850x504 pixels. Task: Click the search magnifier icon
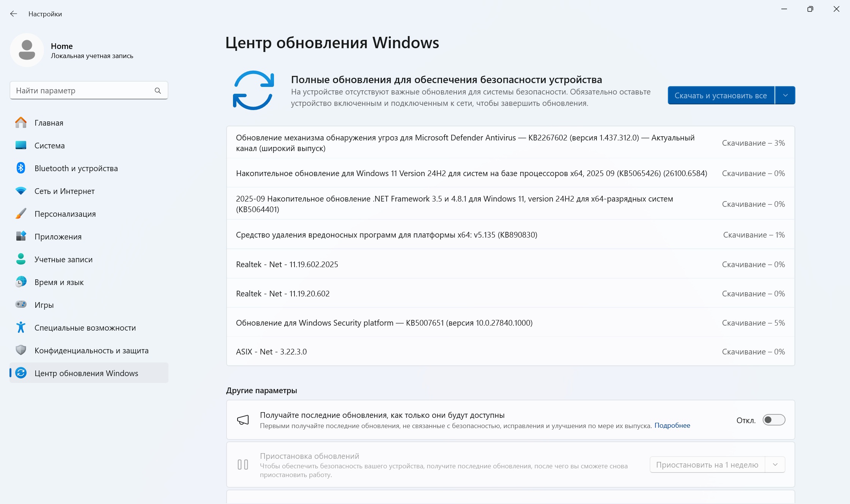pos(158,90)
